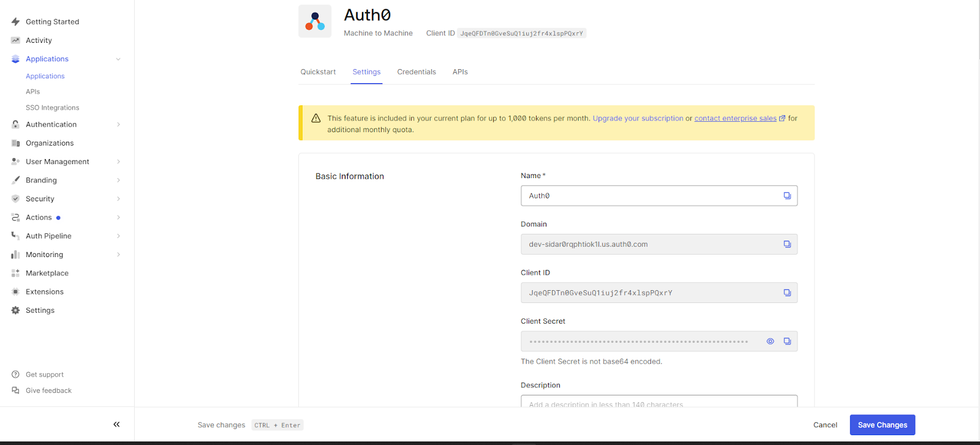Copy the Client Secret value

coord(787,342)
